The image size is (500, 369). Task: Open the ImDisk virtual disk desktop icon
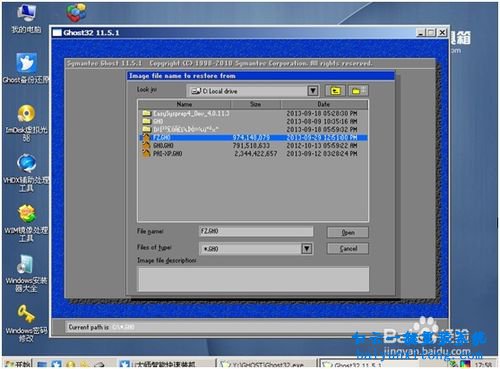click(x=26, y=123)
